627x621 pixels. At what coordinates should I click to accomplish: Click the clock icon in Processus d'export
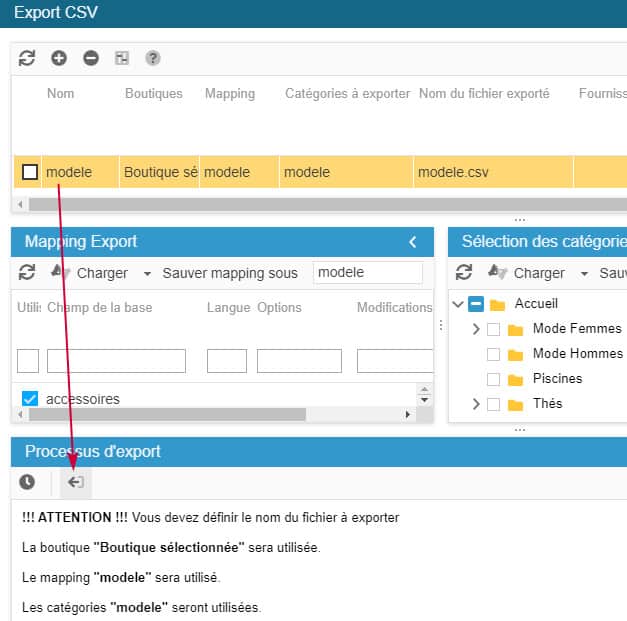27,482
